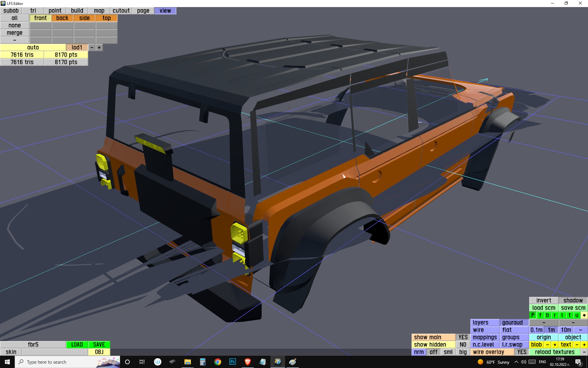Click the skin name input field
The width and height of the screenshot is (588, 368).
(x=55, y=352)
